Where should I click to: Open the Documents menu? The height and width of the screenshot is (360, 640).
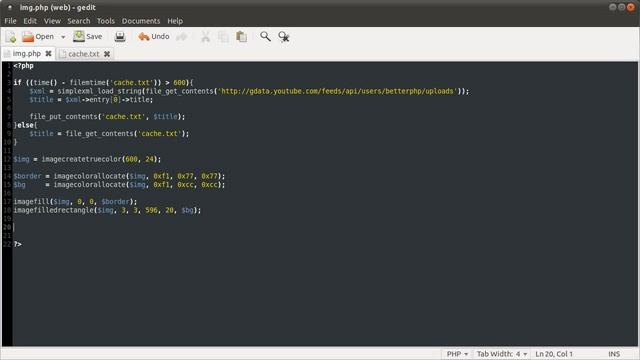click(141, 21)
